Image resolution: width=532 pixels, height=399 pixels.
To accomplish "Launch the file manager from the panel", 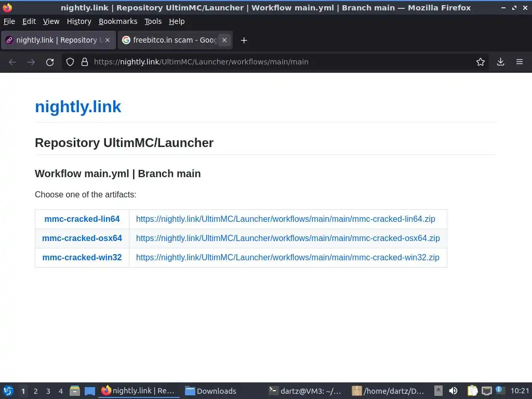I will click(75, 391).
